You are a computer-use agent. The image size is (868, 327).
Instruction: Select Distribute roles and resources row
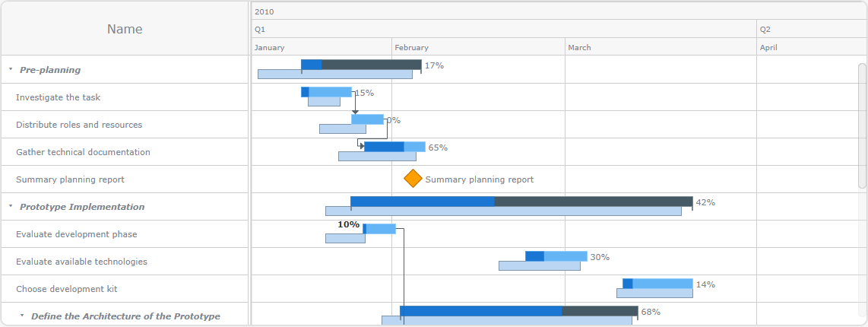click(x=79, y=125)
